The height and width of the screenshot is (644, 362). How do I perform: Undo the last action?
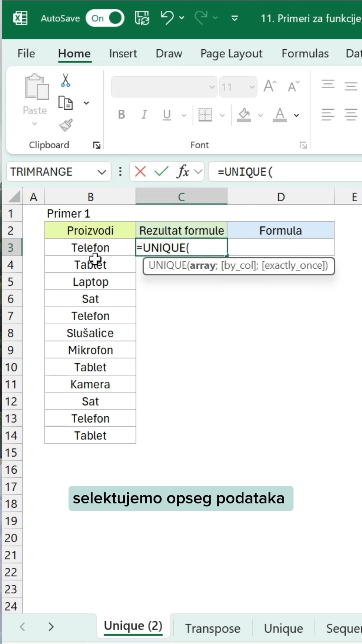[x=167, y=18]
